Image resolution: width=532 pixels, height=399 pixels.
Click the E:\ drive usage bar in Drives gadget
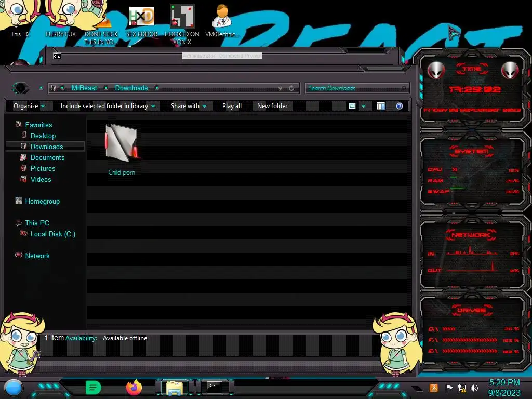tap(470, 351)
